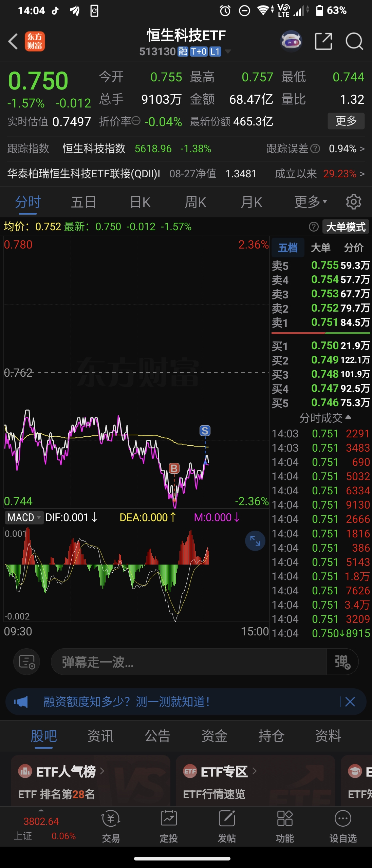Image resolution: width=372 pixels, height=868 pixels.
Task: Switch to the 周K chart tab
Action: (196, 202)
